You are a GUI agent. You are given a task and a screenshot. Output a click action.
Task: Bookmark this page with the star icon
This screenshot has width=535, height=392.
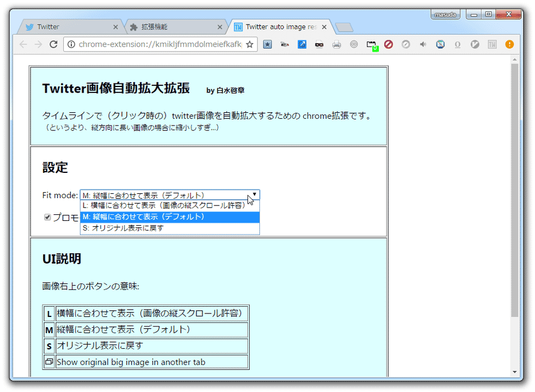(x=250, y=44)
